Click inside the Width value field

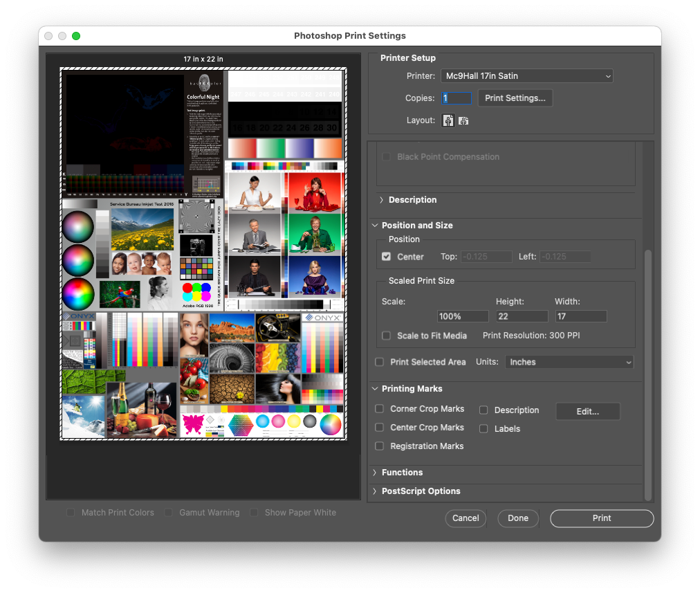click(580, 316)
